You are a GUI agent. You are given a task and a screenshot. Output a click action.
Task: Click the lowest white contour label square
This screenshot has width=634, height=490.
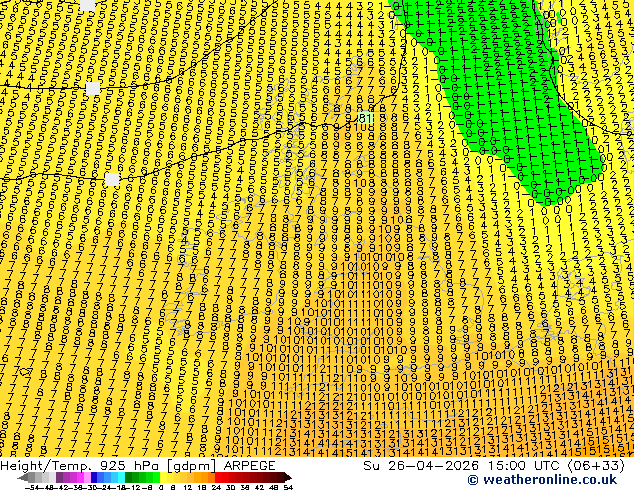pyautogui.click(x=112, y=179)
